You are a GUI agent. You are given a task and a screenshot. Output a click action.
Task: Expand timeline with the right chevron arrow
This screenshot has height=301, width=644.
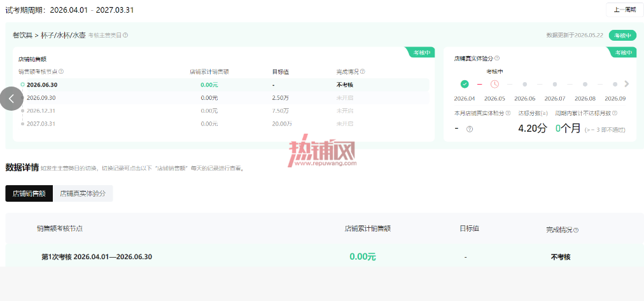point(626,84)
